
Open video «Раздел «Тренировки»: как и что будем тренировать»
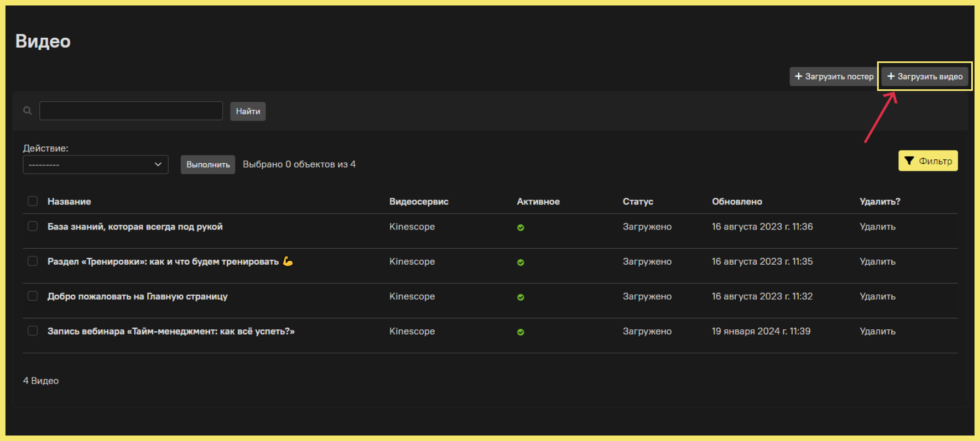pos(170,262)
